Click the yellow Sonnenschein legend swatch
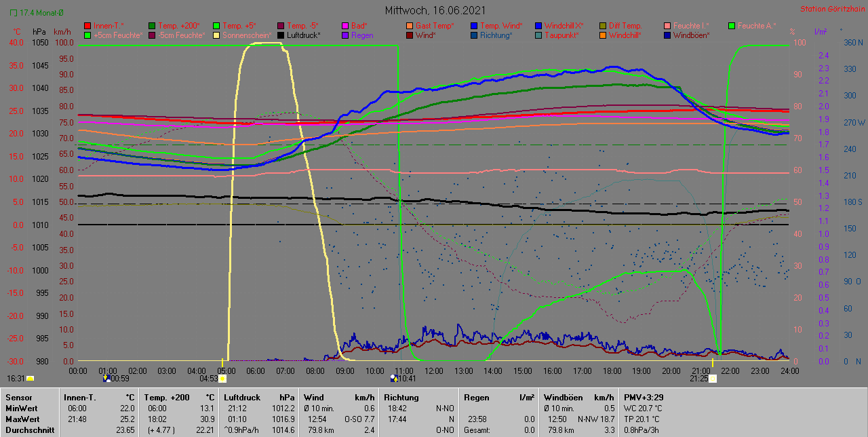Viewport: 868px width, 437px height. tap(217, 35)
